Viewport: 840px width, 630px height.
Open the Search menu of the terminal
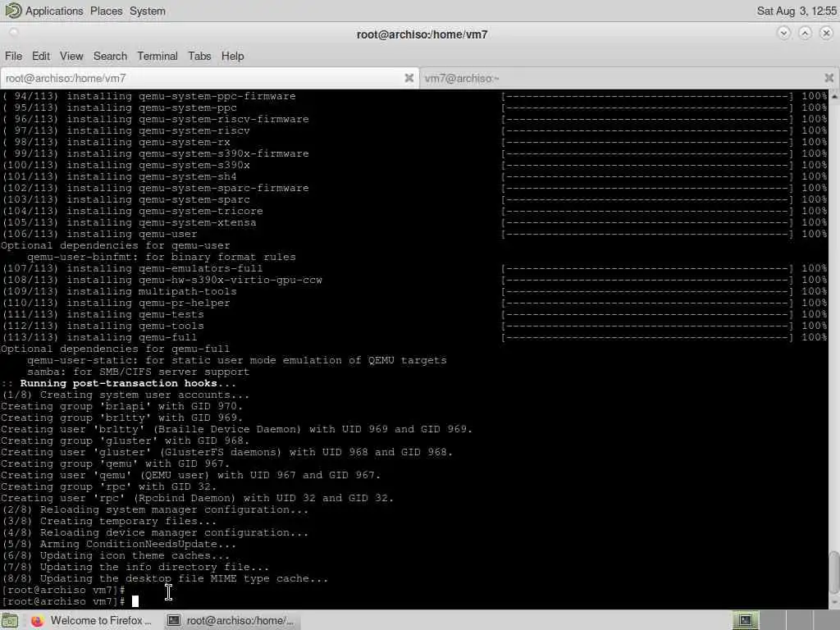[x=110, y=56]
